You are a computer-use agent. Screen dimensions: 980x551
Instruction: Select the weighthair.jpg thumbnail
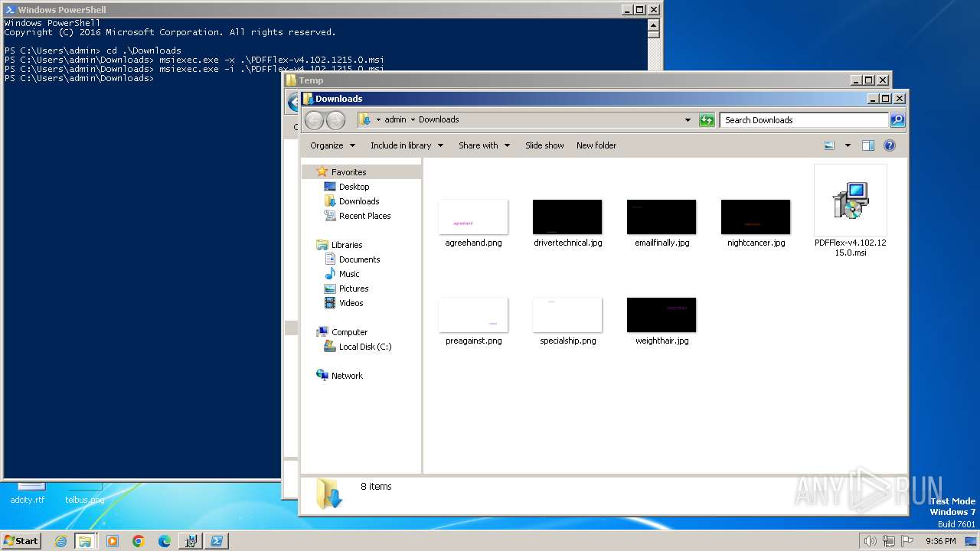point(661,315)
